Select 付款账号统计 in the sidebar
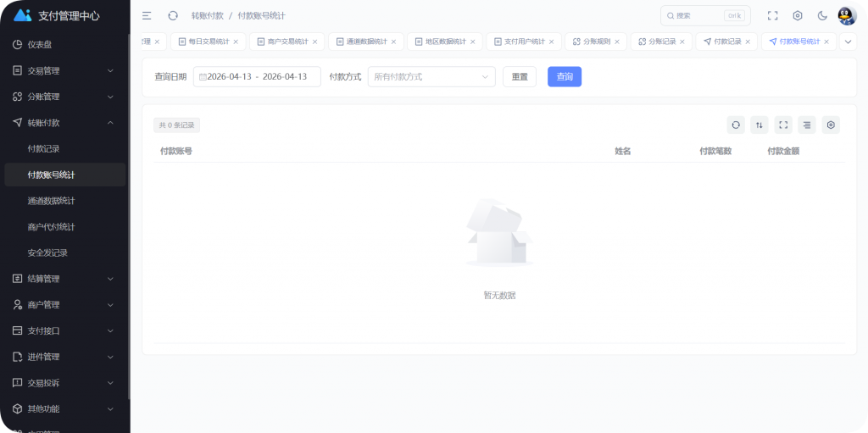The image size is (868, 433). click(64, 175)
